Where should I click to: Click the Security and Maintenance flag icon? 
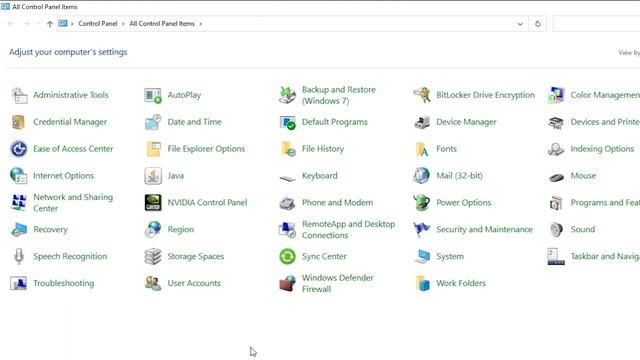[x=422, y=230]
